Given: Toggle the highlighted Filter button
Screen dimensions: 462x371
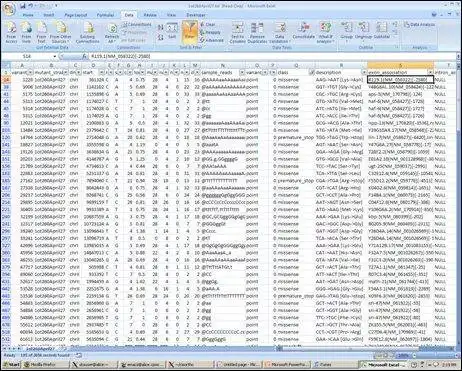Looking at the screenshot, I should coord(190,32).
